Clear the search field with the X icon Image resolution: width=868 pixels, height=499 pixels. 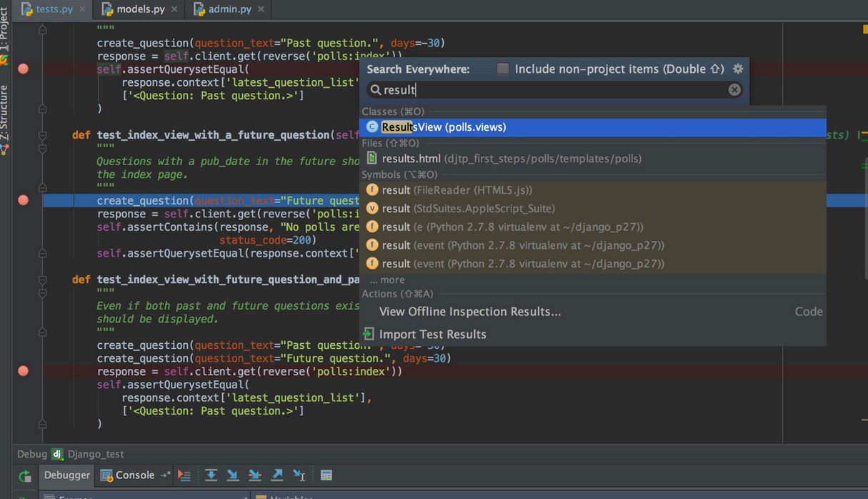(734, 89)
